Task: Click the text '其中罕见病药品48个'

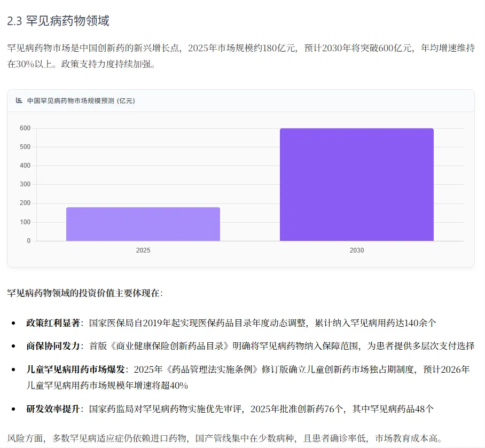Action: pos(393,409)
